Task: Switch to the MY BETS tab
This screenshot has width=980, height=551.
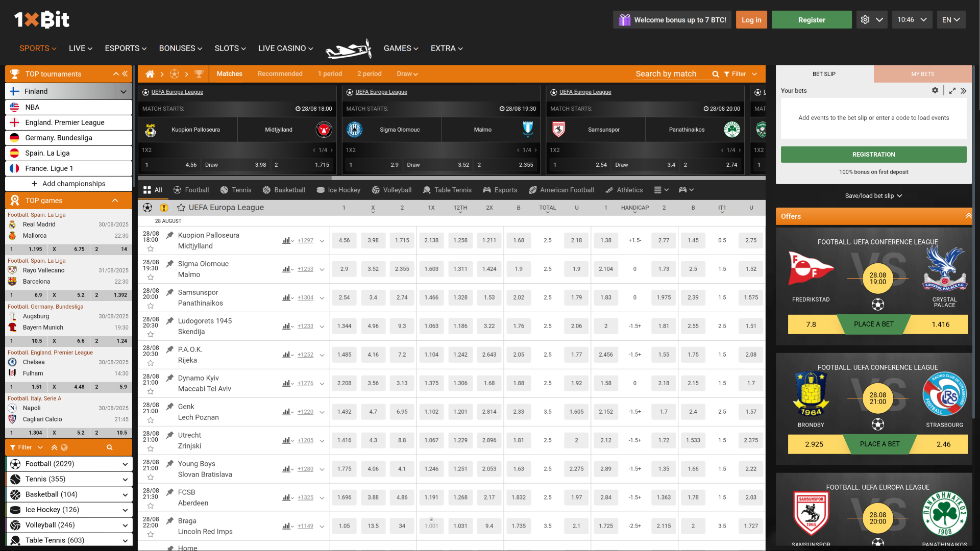Action: pyautogui.click(x=923, y=74)
